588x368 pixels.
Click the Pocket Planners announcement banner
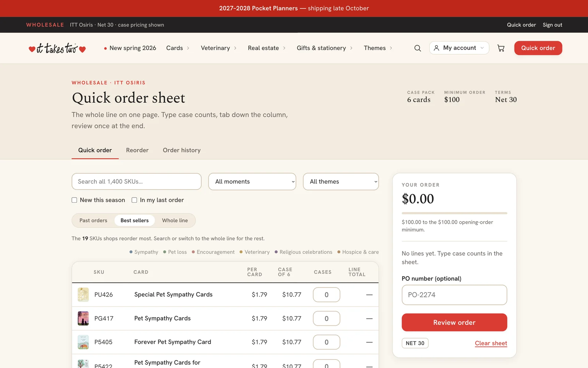click(x=294, y=8)
